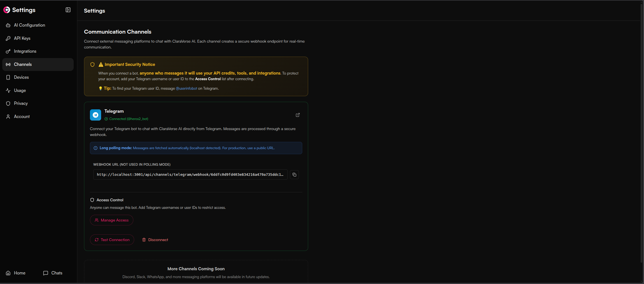644x284 pixels.
Task: Click Test Connection button
Action: tap(112, 240)
